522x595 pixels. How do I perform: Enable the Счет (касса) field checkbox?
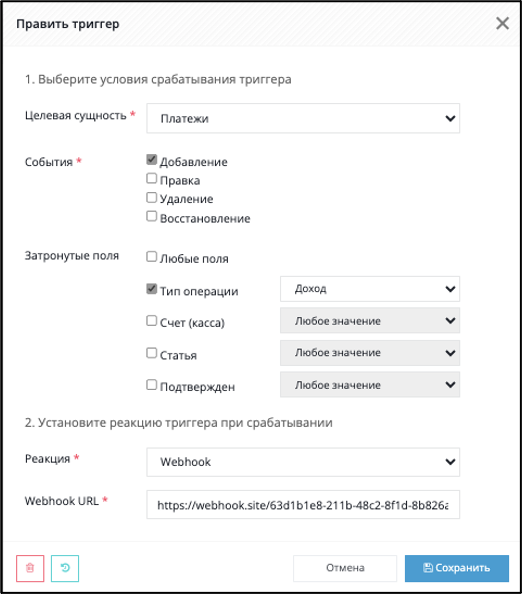point(151,321)
